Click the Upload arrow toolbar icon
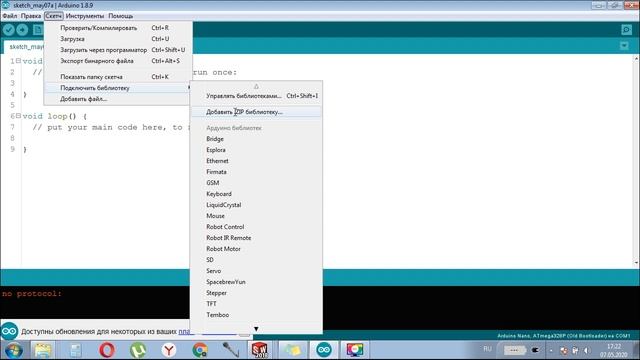Viewport: 640px width, 360px height. tap(22, 30)
